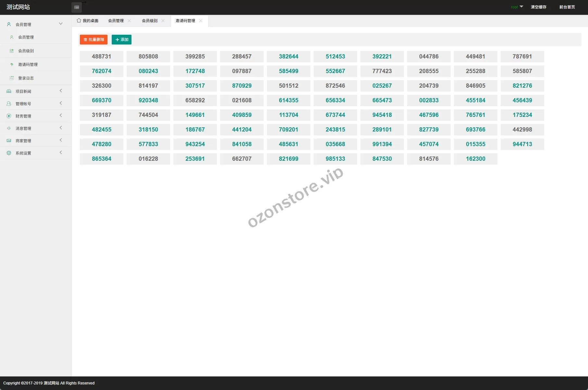Click the 添加 button
The image size is (588, 390).
coord(121,40)
